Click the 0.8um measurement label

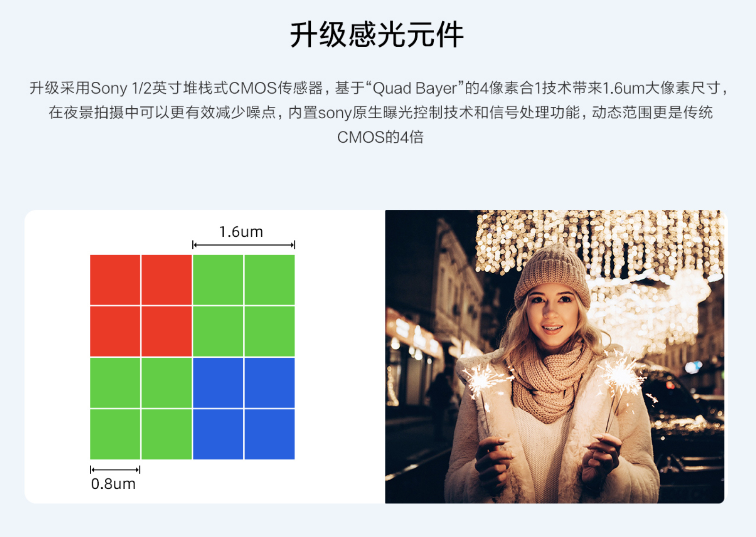[113, 484]
